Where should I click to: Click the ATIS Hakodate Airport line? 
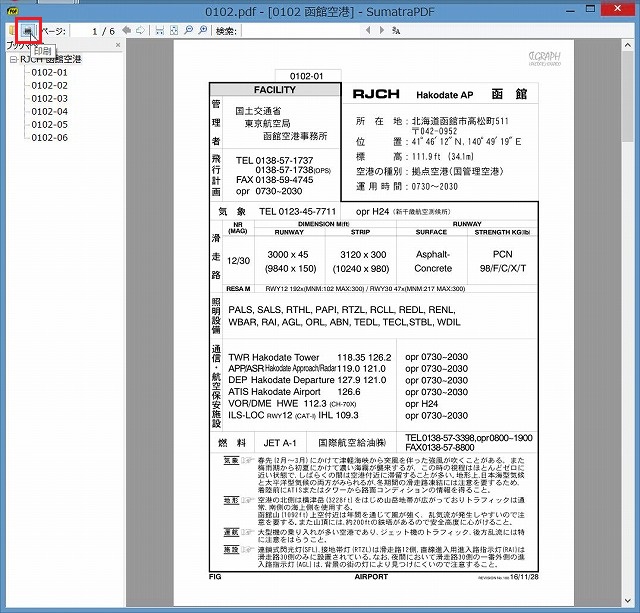pyautogui.click(x=294, y=392)
